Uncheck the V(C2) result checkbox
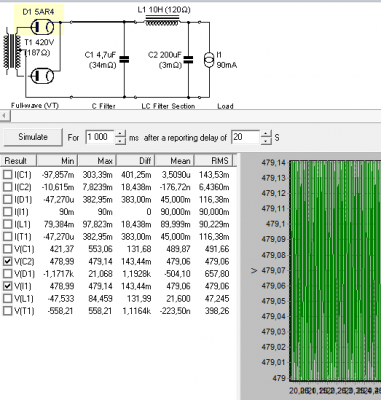381x400 pixels. click(7, 261)
